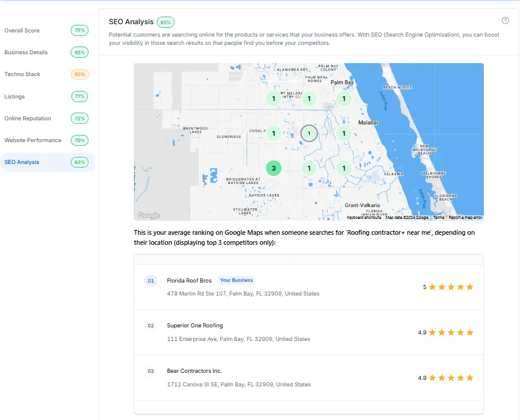Click the Melbourne Shores map label
The image size is (521, 420).
434,175
